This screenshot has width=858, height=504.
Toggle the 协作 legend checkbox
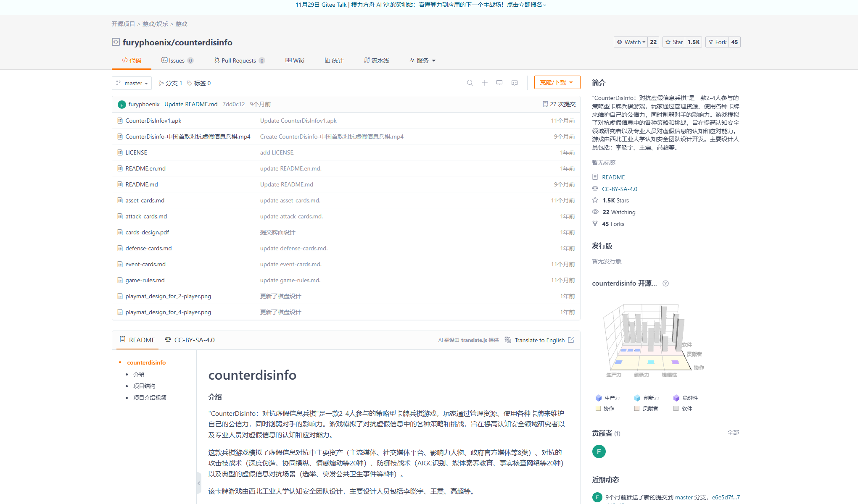pos(598,408)
